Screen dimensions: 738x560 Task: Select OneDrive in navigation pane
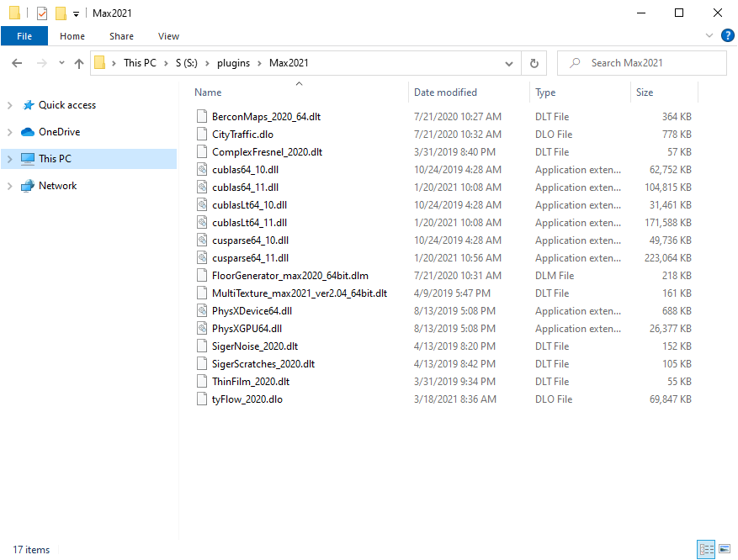coord(59,132)
